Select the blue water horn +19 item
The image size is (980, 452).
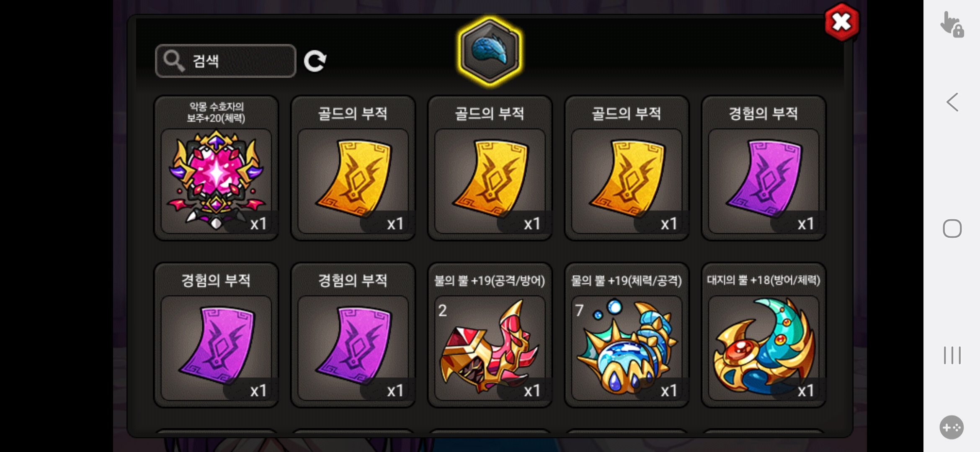coord(627,335)
